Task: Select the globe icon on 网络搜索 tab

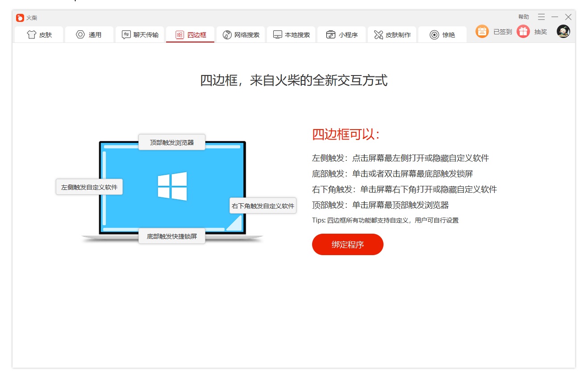Action: 227,34
